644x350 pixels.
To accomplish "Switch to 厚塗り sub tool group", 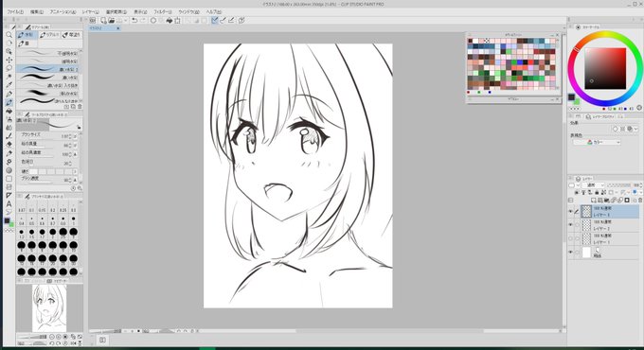I will 71,35.
